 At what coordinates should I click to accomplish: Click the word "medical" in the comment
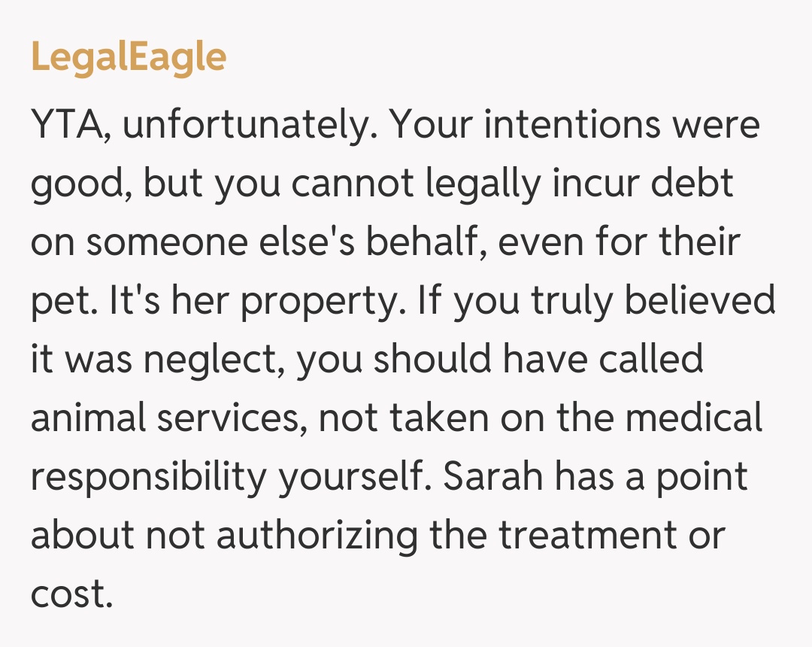[x=694, y=418]
